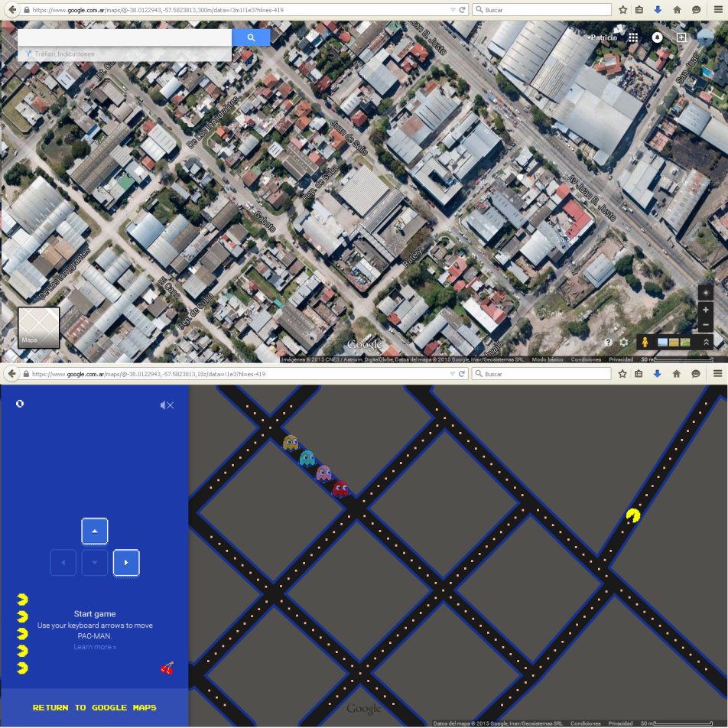728x728 pixels.
Task: Click the red ghost on the maze
Action: click(340, 489)
